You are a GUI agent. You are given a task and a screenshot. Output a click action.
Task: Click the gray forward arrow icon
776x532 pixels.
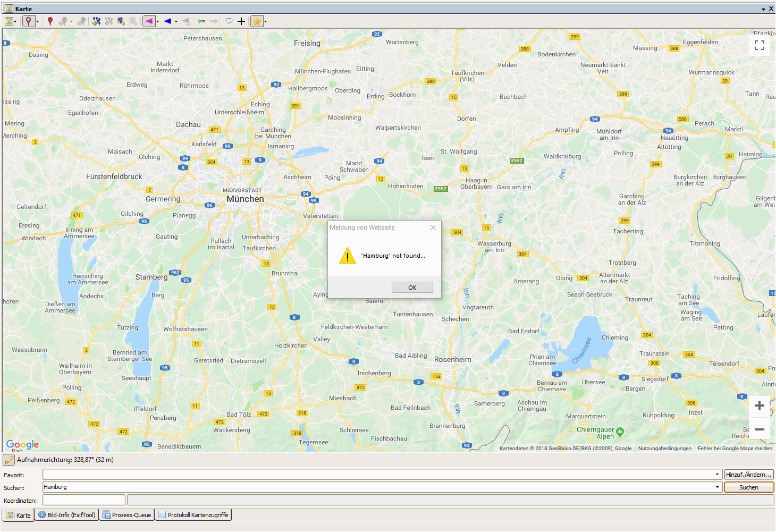pos(214,21)
